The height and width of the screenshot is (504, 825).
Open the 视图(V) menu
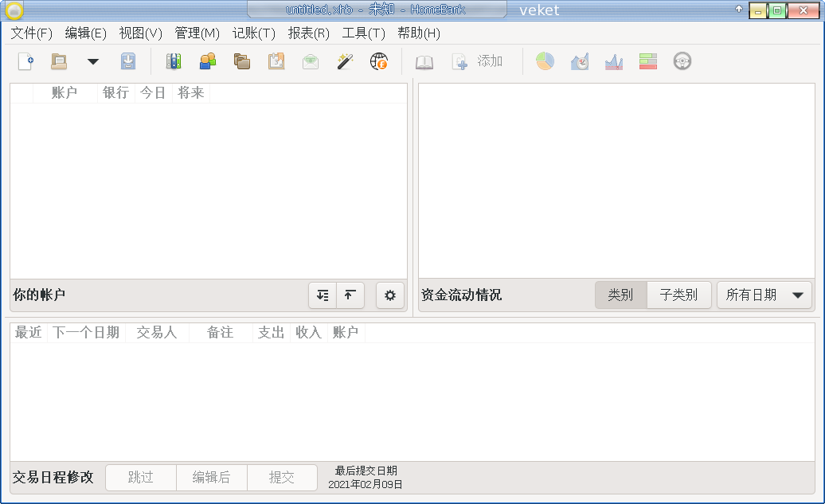click(140, 33)
